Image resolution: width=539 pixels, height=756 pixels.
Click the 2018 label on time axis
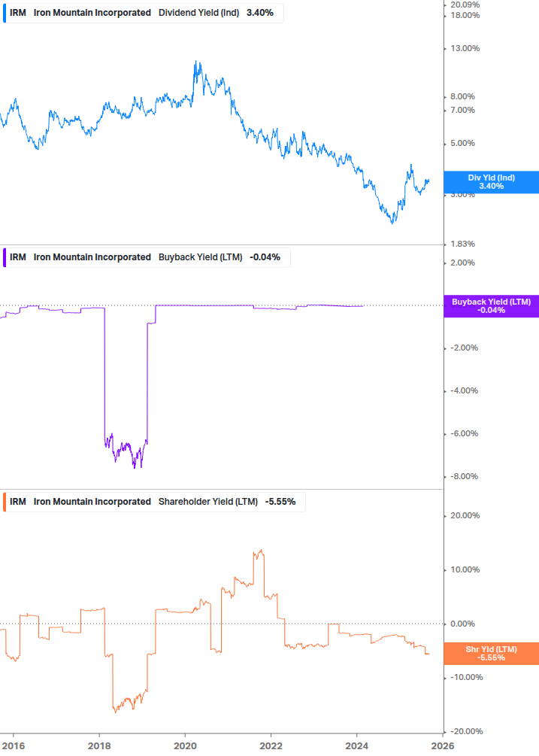(x=99, y=746)
